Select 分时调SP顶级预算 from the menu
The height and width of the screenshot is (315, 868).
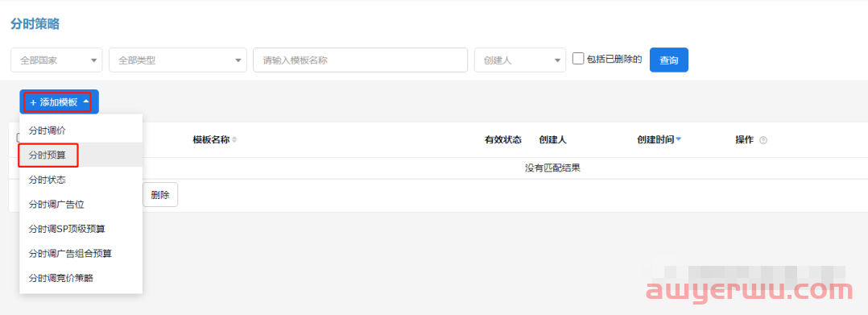[81, 229]
